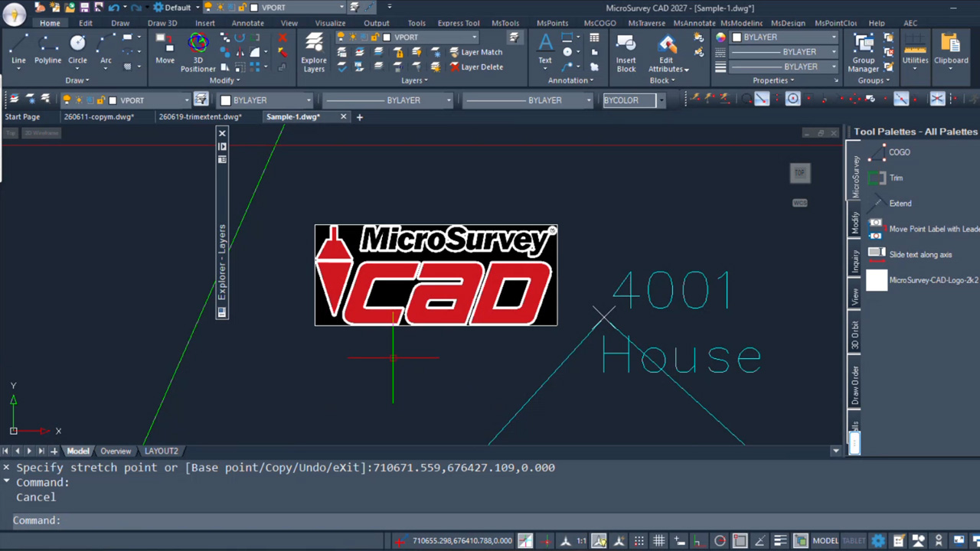Toggle polar tracking in status bar

[x=720, y=541]
